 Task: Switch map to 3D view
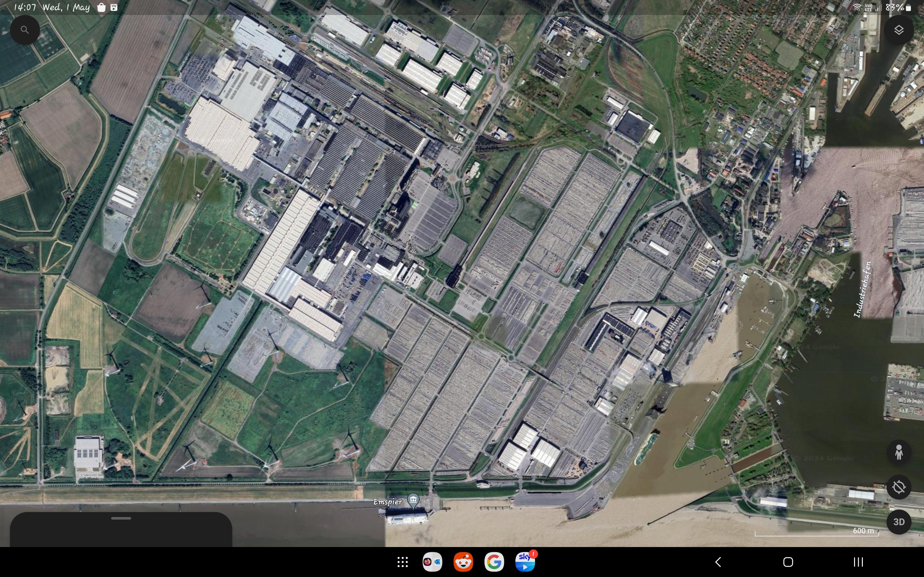[898, 522]
